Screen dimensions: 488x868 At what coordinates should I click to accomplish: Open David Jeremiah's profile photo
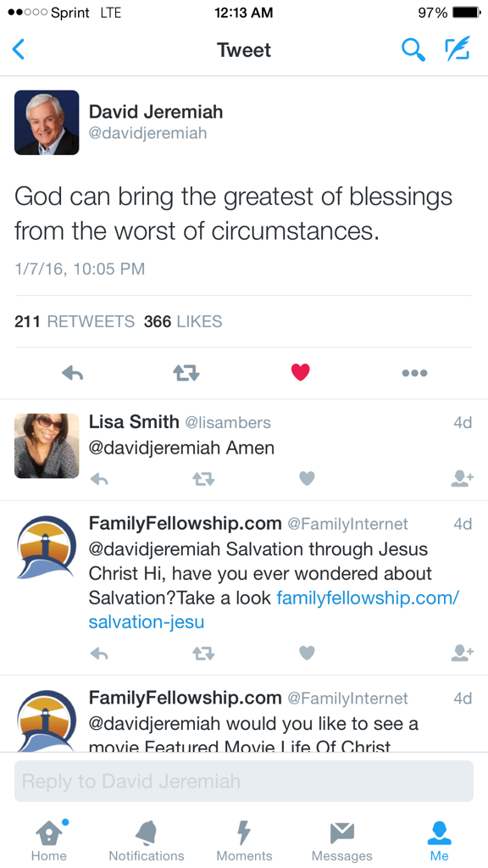tap(47, 122)
